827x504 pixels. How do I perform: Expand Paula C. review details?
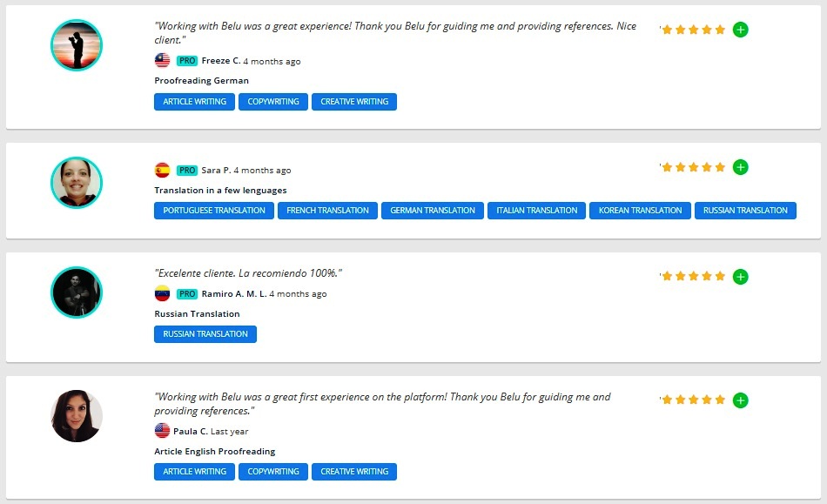click(740, 400)
